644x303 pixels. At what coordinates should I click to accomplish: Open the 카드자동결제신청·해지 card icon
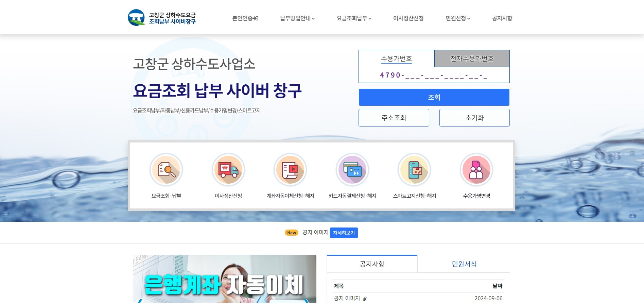pos(352,169)
